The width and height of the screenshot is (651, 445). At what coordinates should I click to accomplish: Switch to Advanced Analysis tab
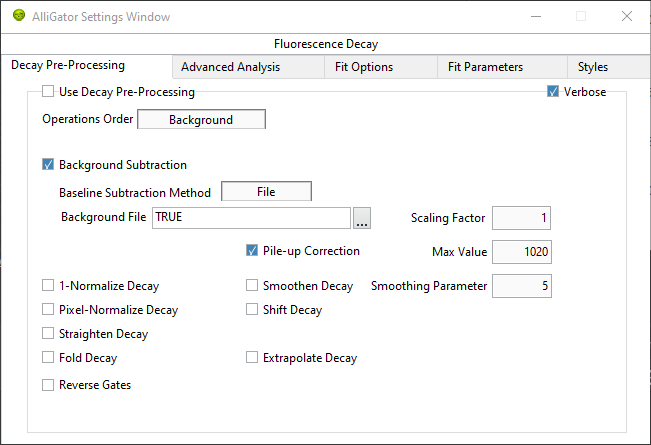pos(248,67)
